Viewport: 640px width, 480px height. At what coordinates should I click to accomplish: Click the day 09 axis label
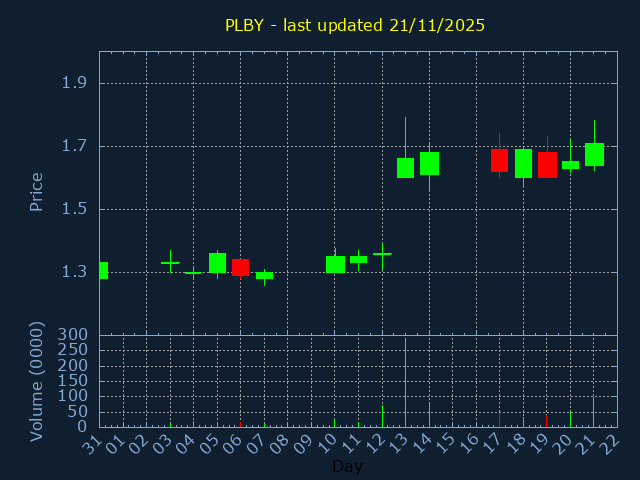point(305,444)
